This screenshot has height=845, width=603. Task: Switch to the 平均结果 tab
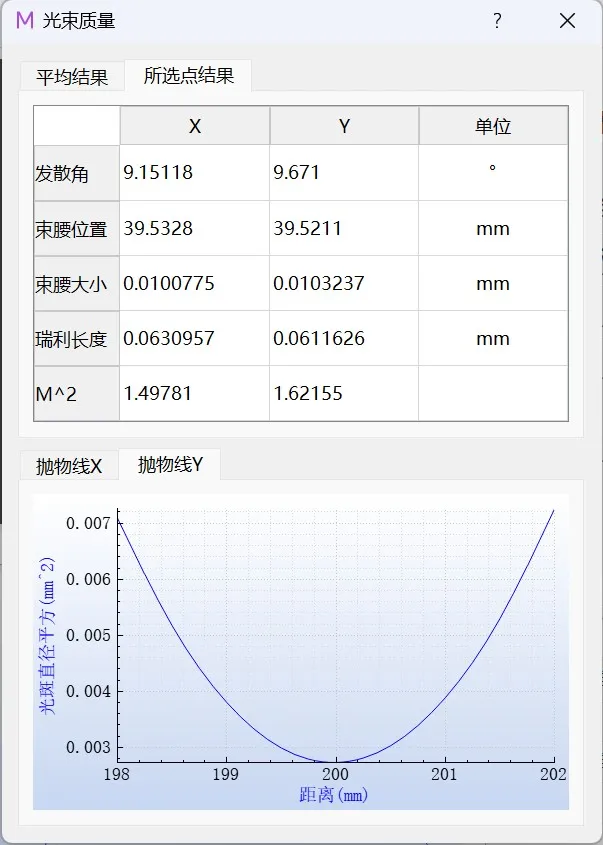pyautogui.click(x=72, y=76)
